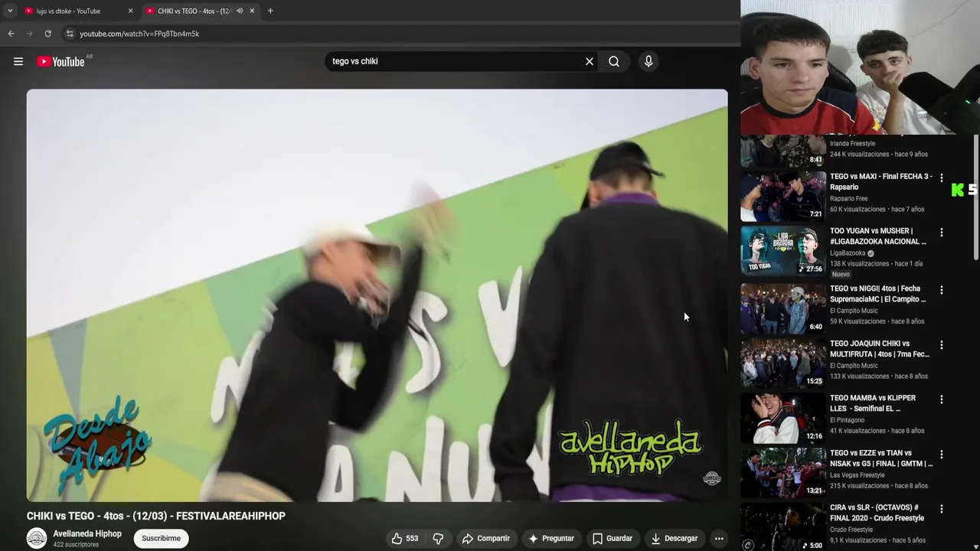
Task: Click the Compartir share button
Action: [x=485, y=538]
